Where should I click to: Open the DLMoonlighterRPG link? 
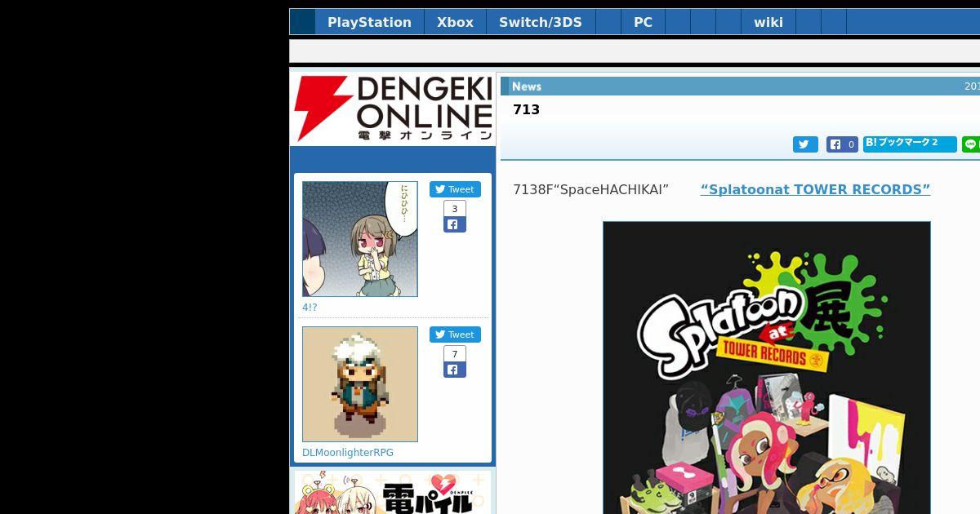click(348, 453)
